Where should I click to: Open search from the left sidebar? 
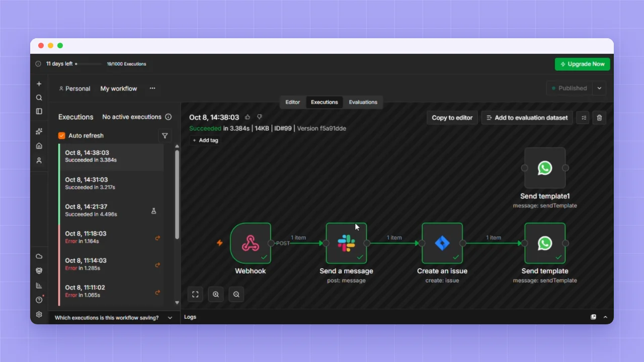[39, 98]
